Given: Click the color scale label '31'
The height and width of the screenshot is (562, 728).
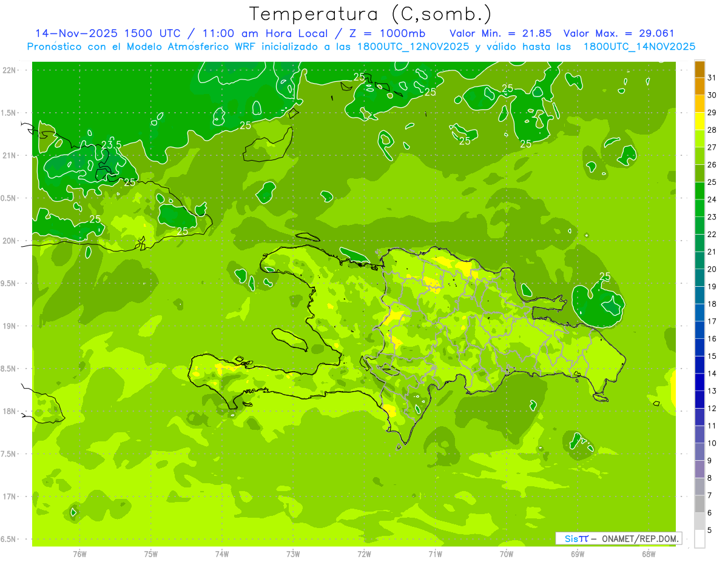Looking at the screenshot, I should click(712, 78).
